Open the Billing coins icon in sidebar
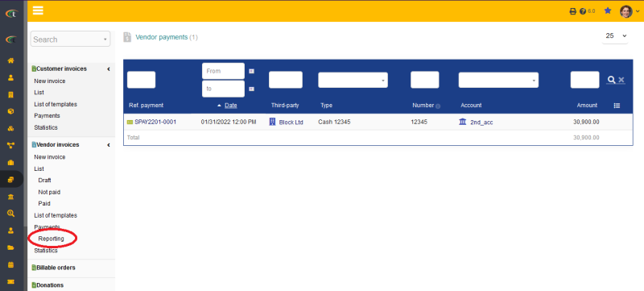The height and width of the screenshot is (291, 644). [11, 179]
